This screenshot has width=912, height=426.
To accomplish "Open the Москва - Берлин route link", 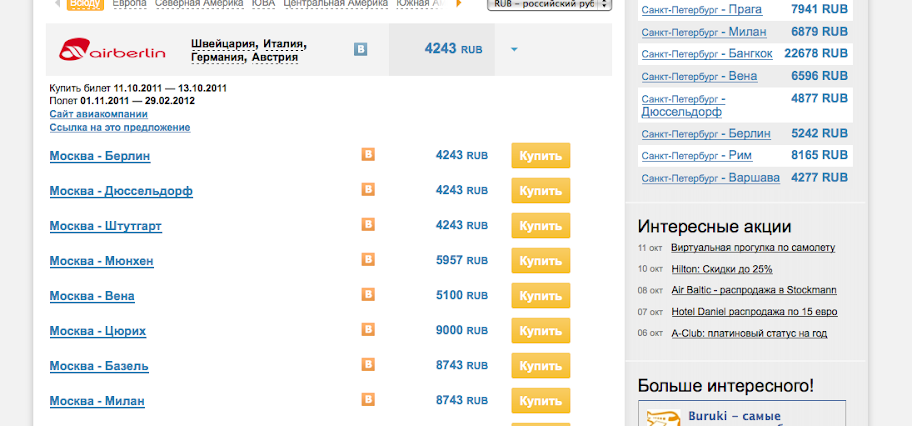I will [x=100, y=156].
